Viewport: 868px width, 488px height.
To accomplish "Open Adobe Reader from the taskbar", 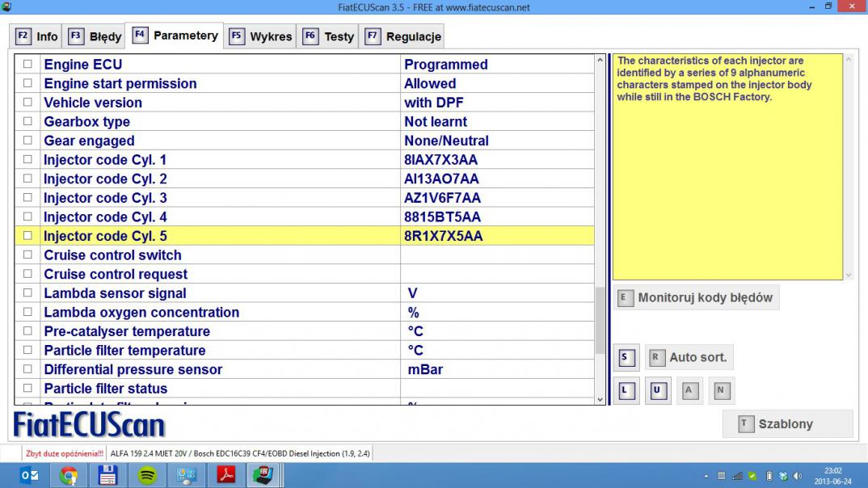I will point(225,475).
